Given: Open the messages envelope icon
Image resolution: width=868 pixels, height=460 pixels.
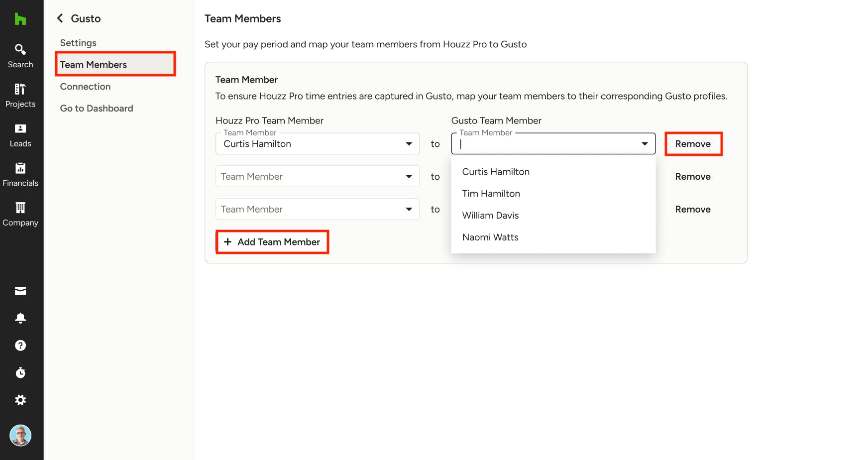Looking at the screenshot, I should point(20,291).
